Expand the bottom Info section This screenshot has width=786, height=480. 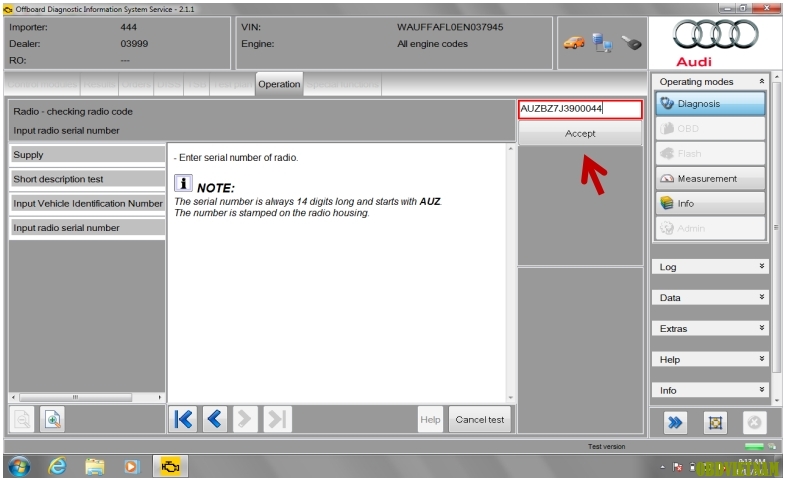(710, 390)
